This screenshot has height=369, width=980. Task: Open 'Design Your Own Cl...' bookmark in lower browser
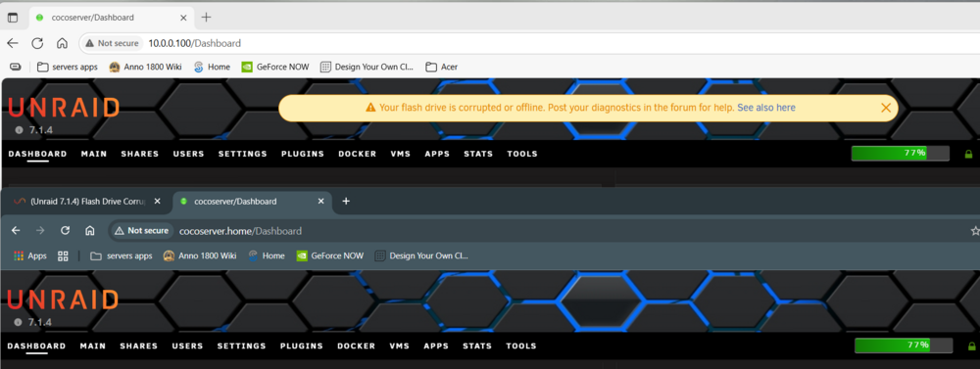point(421,256)
